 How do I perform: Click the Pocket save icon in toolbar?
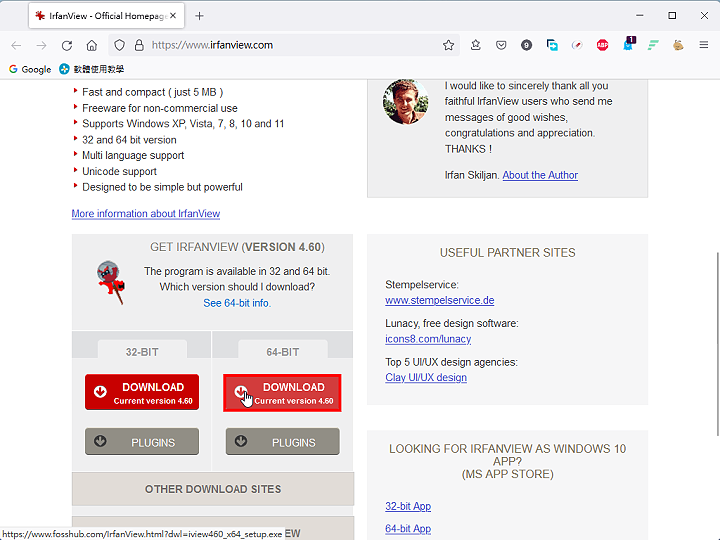point(501,45)
